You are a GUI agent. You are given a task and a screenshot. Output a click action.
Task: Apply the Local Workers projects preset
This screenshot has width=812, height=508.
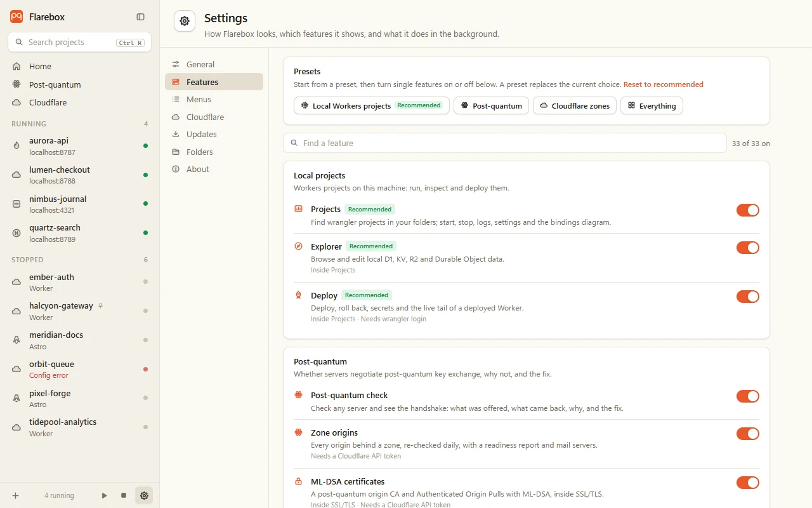click(x=372, y=105)
